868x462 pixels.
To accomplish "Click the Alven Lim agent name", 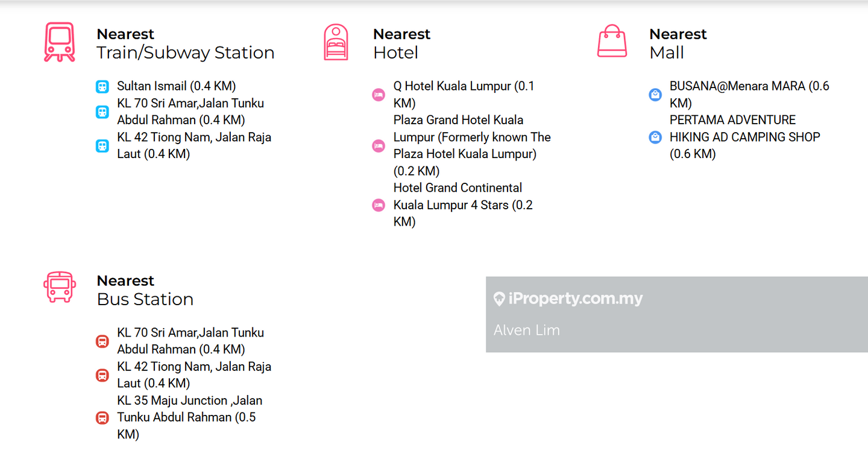I will [526, 330].
